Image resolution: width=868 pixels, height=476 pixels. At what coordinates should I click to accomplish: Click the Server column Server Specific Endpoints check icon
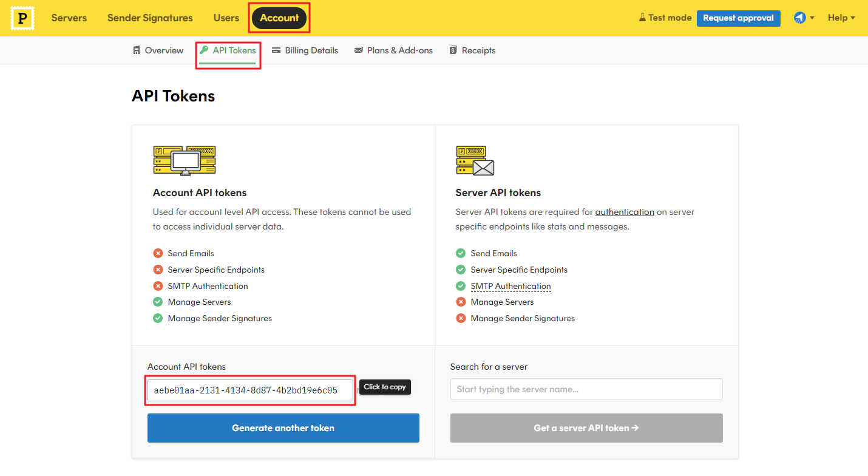coord(461,270)
